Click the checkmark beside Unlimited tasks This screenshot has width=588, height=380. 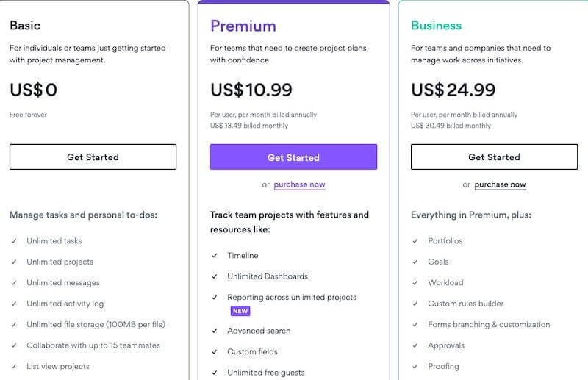pyautogui.click(x=14, y=241)
